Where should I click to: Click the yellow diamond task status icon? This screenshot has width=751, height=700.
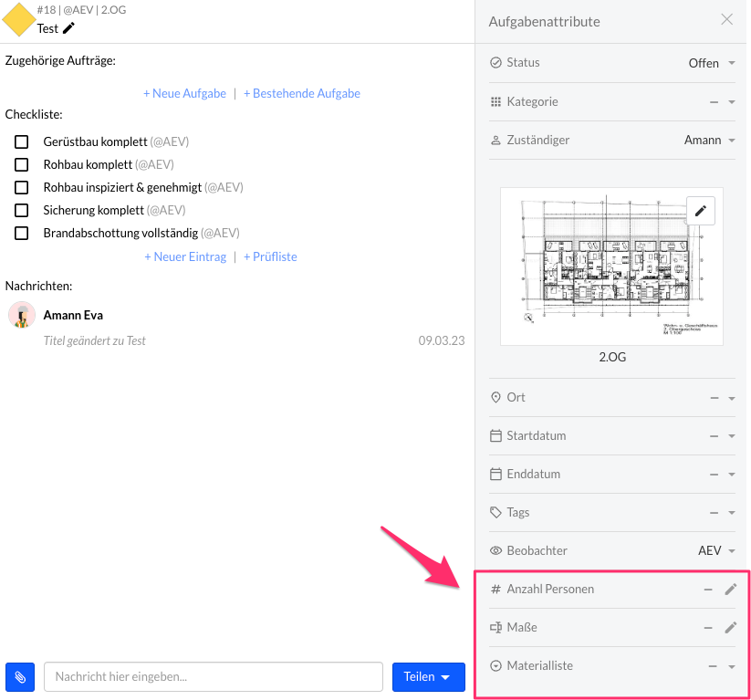click(20, 20)
